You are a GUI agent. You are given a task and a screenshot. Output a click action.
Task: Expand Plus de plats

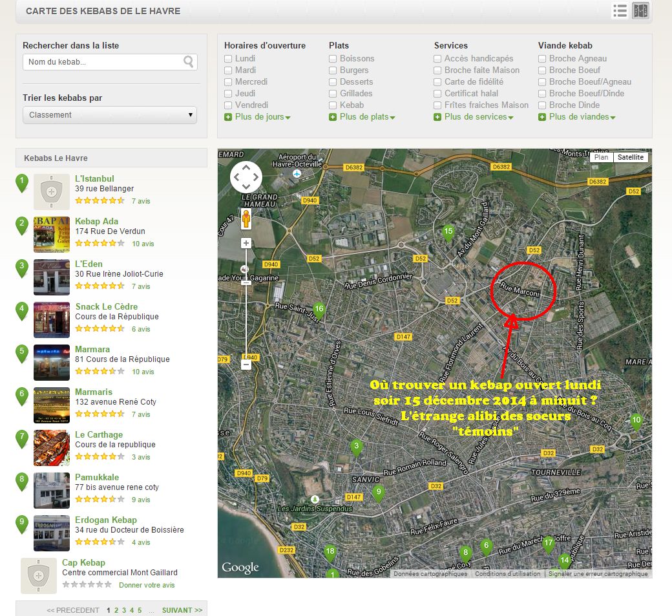pyautogui.click(x=362, y=116)
